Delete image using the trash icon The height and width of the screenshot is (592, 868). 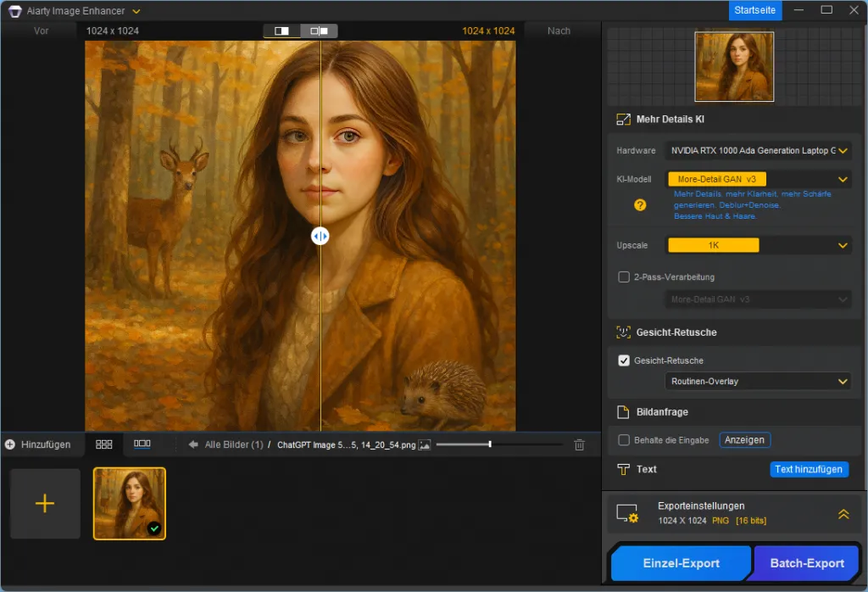pyautogui.click(x=579, y=444)
